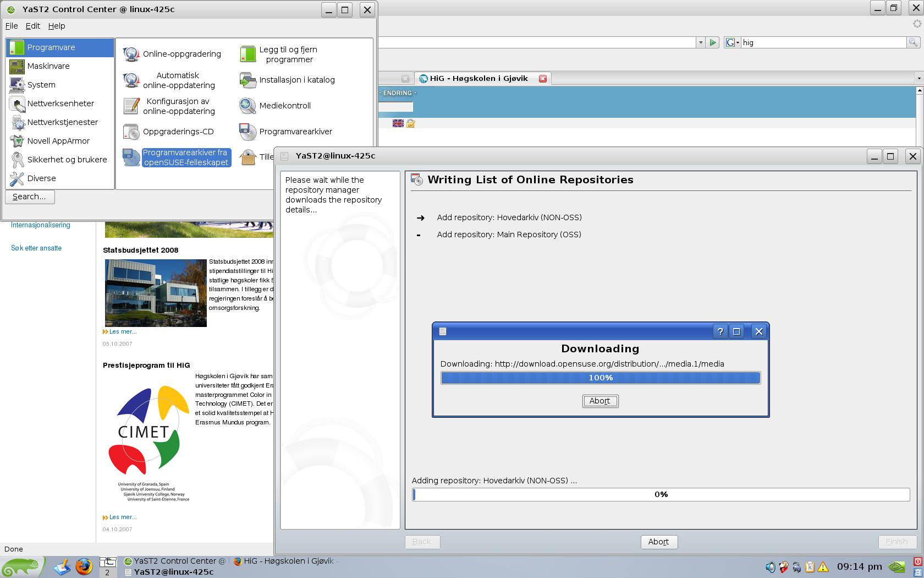Close the partially hidden browser tab

tap(405, 79)
